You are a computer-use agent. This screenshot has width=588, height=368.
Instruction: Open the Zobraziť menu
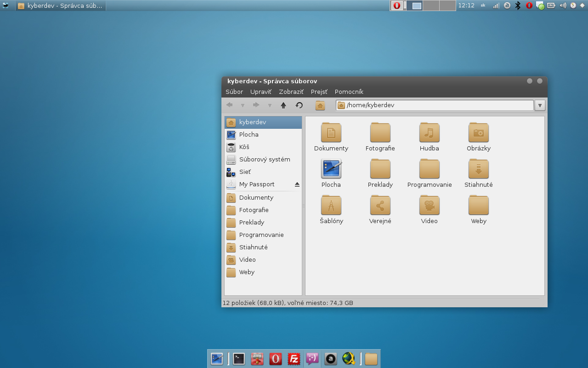point(291,92)
